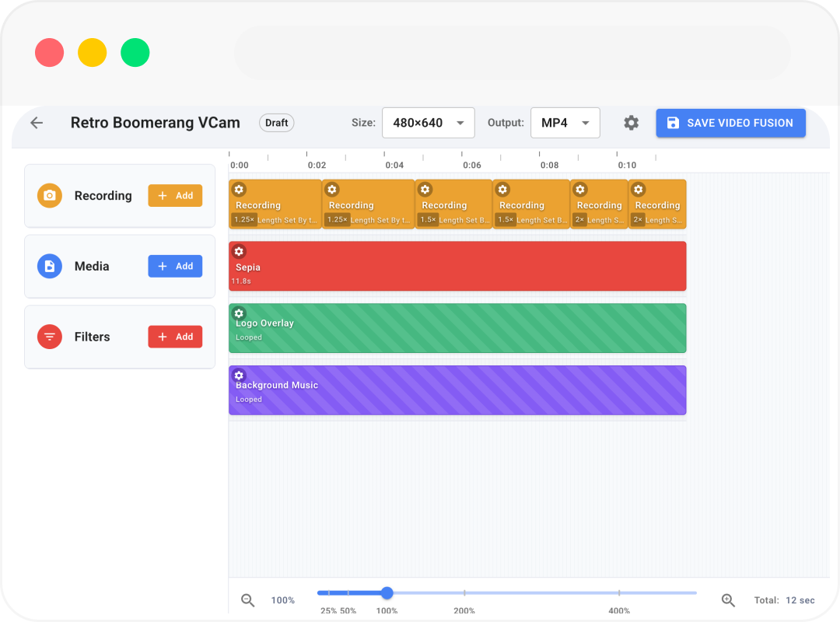
Task: Open project settings gear in header
Action: (x=632, y=123)
